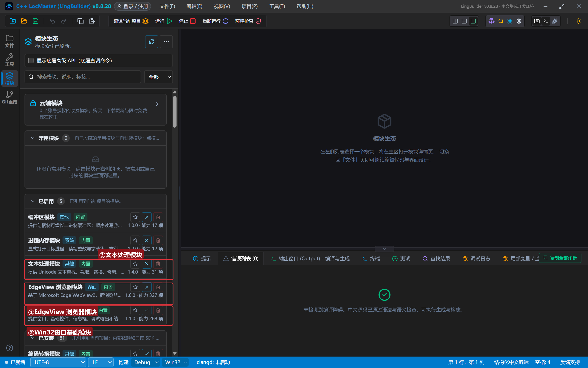
Task: Click the open folder icon in toolbar
Action: tap(24, 21)
